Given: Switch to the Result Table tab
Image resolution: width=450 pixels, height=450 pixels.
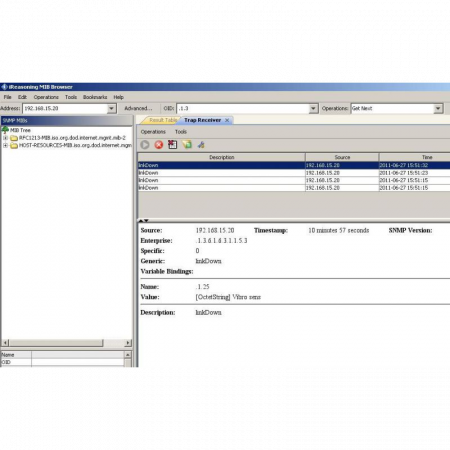Looking at the screenshot, I should [163, 120].
